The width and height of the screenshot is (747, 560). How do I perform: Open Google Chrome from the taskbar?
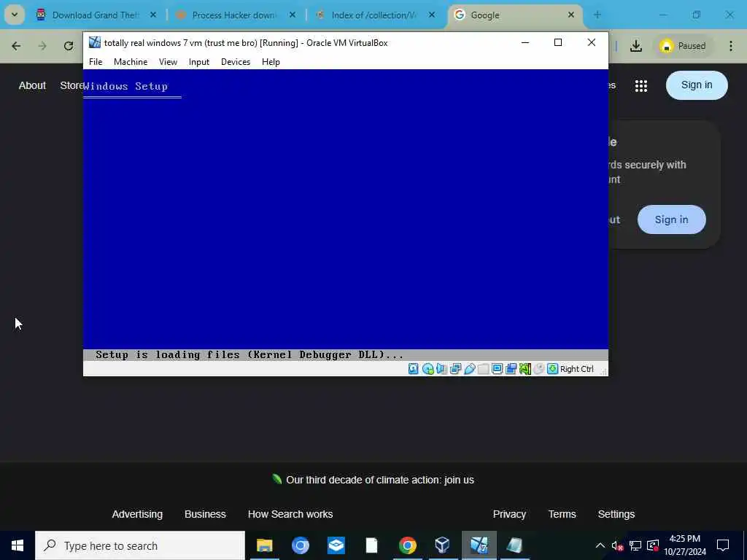click(x=407, y=545)
